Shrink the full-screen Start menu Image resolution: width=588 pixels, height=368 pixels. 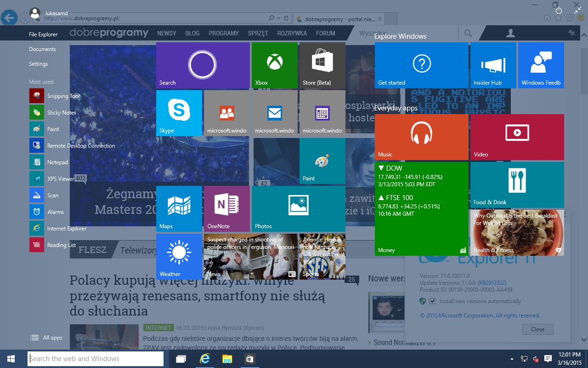(577, 10)
